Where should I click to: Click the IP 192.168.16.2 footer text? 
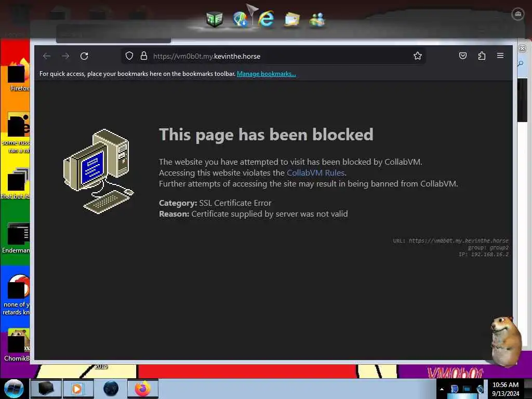(484, 255)
